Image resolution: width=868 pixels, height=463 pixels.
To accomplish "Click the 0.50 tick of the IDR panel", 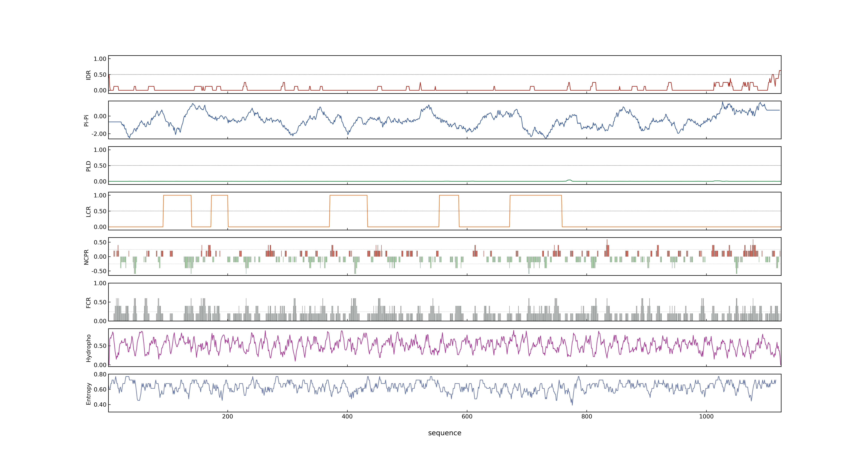I will pyautogui.click(x=100, y=75).
